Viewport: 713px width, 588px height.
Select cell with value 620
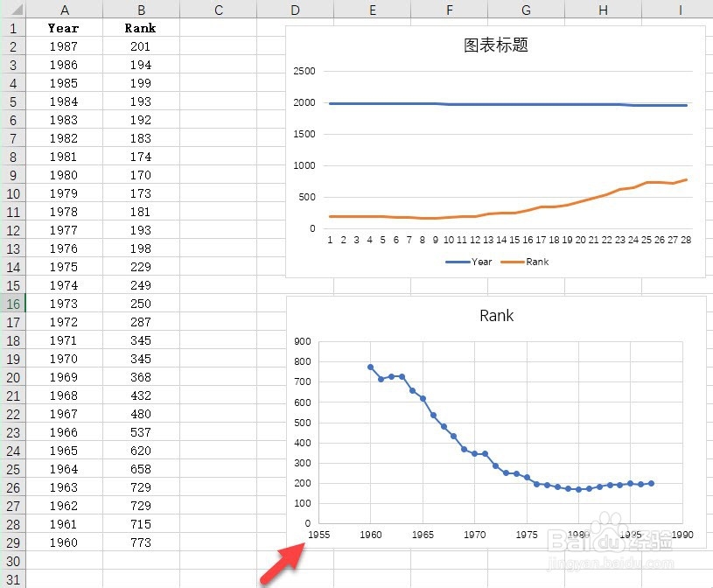point(141,451)
